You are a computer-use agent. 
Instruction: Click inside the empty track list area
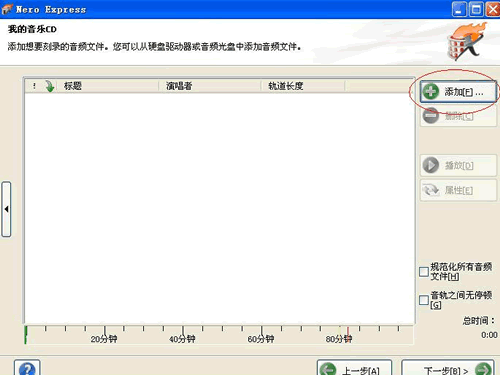(x=220, y=208)
